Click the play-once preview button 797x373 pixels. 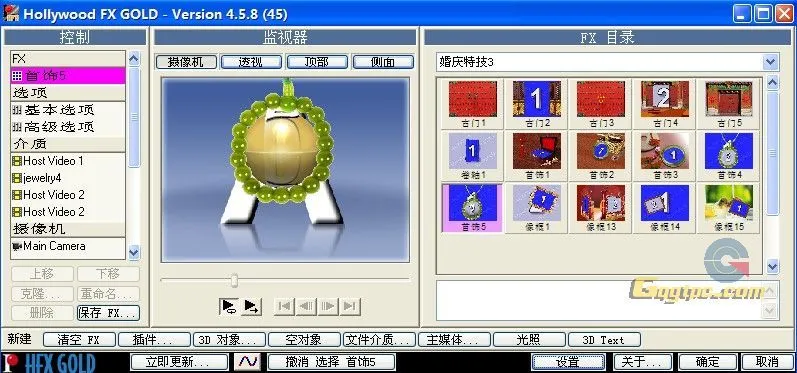tap(251, 306)
